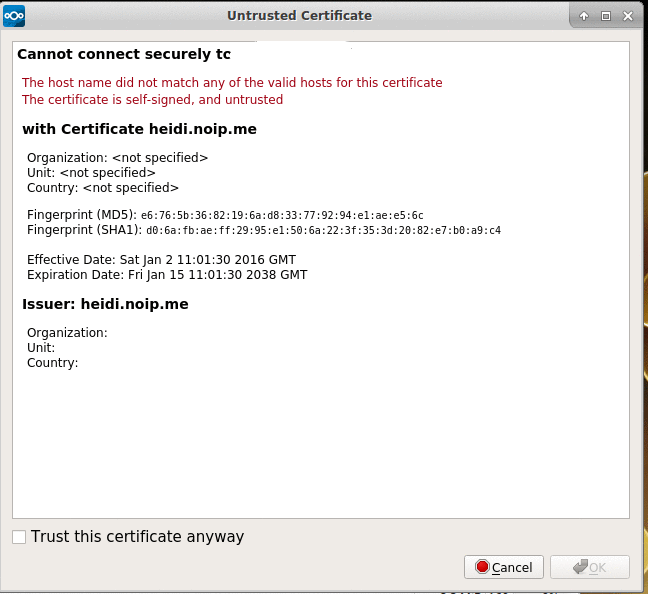This screenshot has width=648, height=594.
Task: Click the "Cannot connect securely" heading
Action: (124, 54)
